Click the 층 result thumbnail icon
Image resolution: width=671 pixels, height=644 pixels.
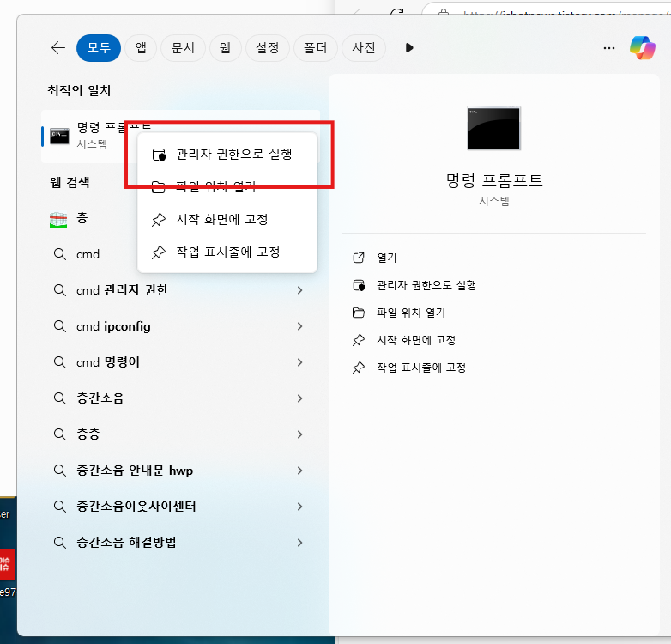click(x=58, y=219)
